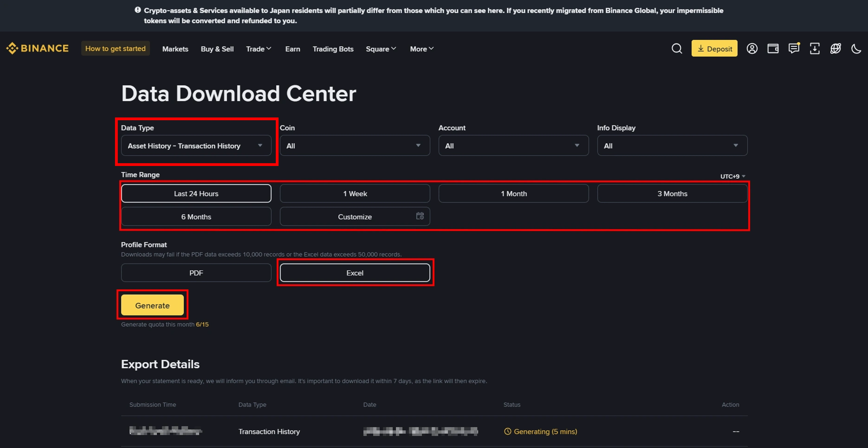Expand the Square menu
This screenshot has width=868, height=448.
(x=381, y=49)
